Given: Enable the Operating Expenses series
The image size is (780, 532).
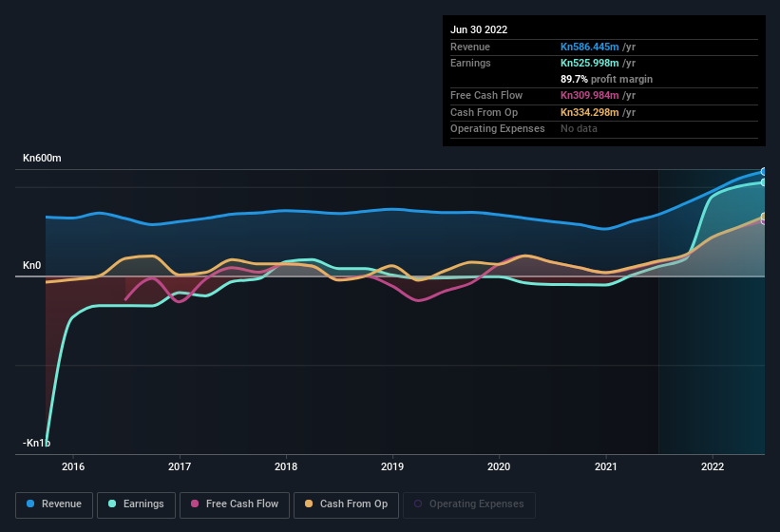Looking at the screenshot, I should [x=468, y=504].
